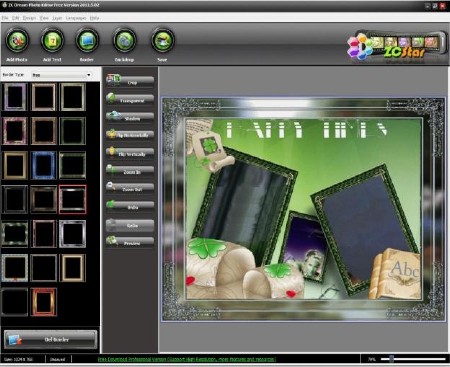Select the border thumbnail highlighted with red outline
Screen dimensions: 450x367
click(72, 199)
